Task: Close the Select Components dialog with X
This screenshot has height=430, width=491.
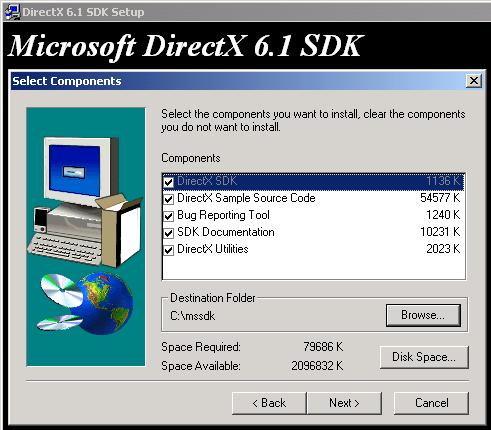Action: click(x=474, y=81)
